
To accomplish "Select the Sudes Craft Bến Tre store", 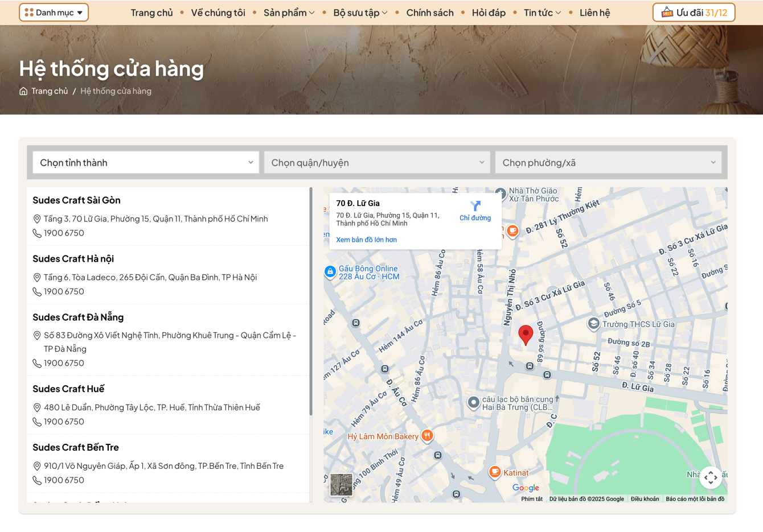I will tap(76, 448).
